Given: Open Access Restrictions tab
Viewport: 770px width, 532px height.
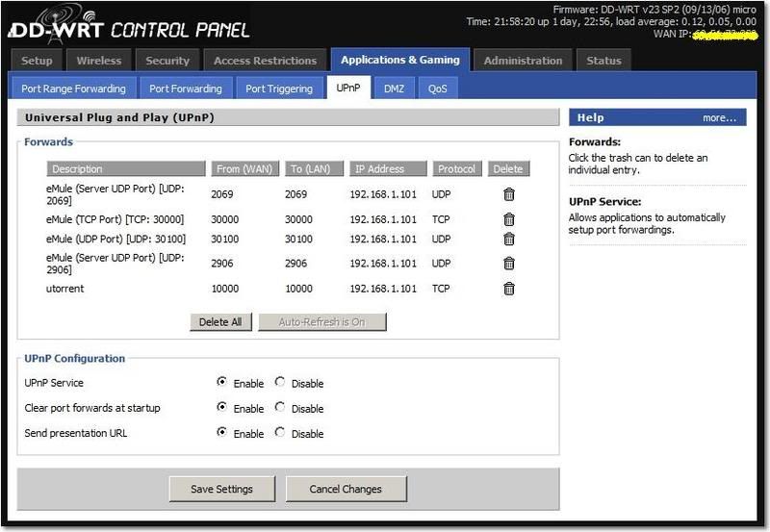Looking at the screenshot, I should click(266, 61).
